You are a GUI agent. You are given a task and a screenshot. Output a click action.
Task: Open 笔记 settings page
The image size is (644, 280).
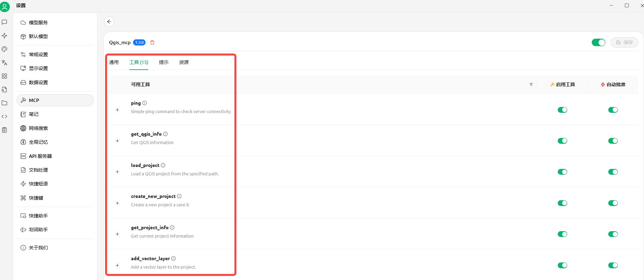tap(55, 114)
